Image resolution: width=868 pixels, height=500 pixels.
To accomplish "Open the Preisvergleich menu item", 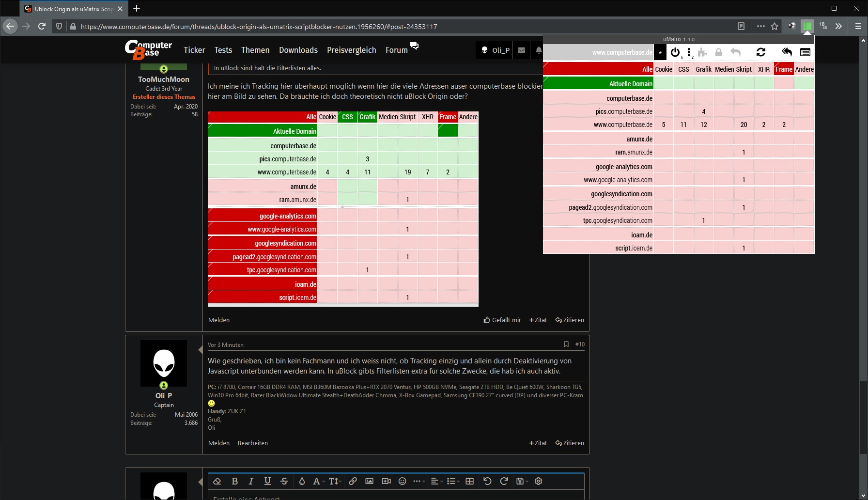I will [352, 50].
